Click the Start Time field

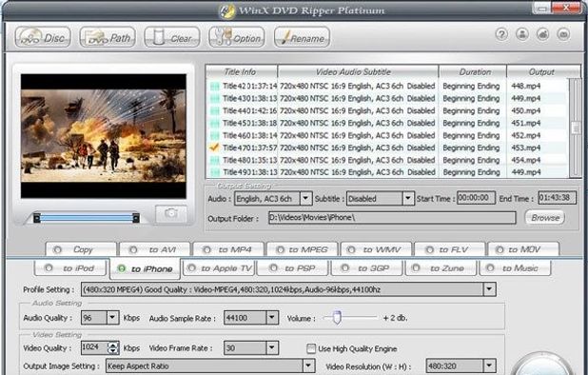(476, 198)
